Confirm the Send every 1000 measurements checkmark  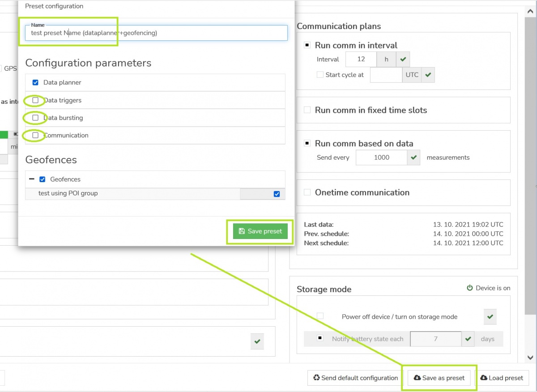[414, 158]
